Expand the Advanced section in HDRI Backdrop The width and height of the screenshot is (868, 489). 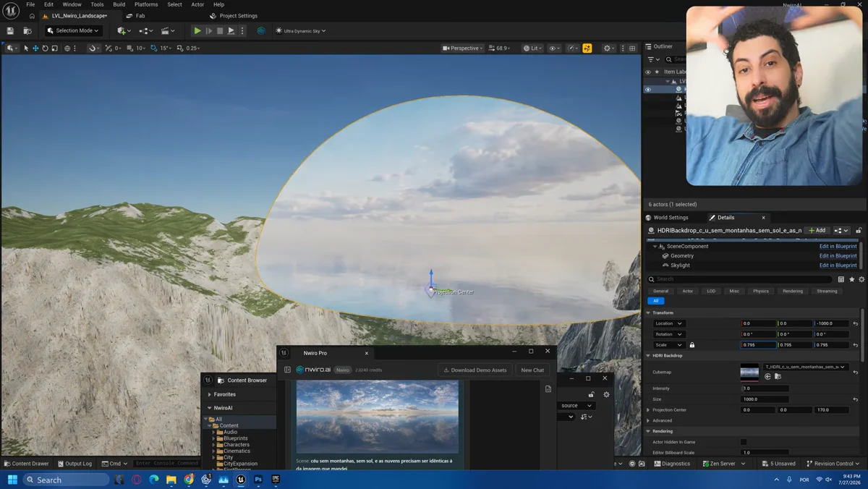tap(648, 420)
